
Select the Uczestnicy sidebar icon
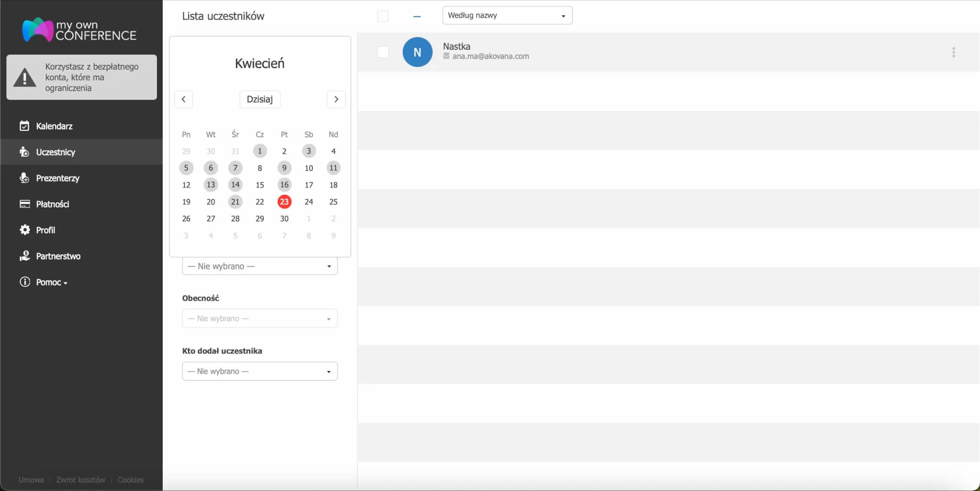24,152
